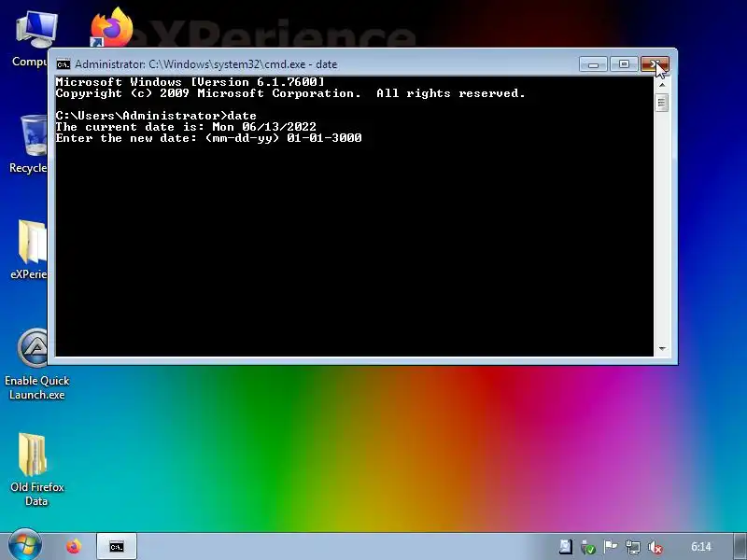Click the C:\Users\Administrator>date prompt line
The height and width of the screenshot is (560, 747).
[x=156, y=116]
